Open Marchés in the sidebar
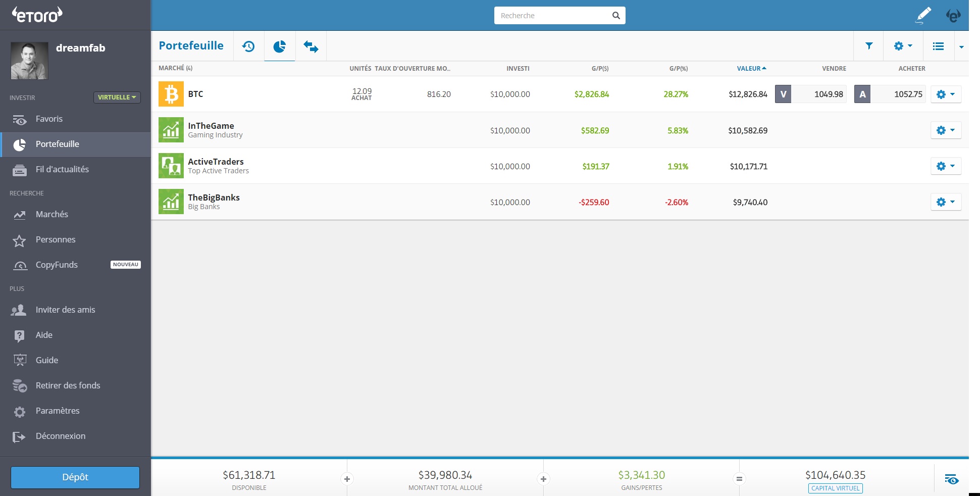 point(51,214)
